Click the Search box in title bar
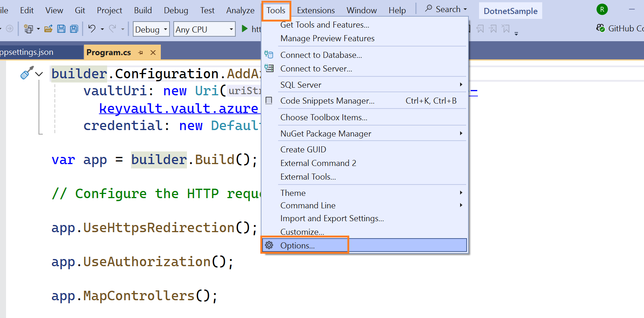Viewport: 644px width, 318px height. click(x=446, y=9)
